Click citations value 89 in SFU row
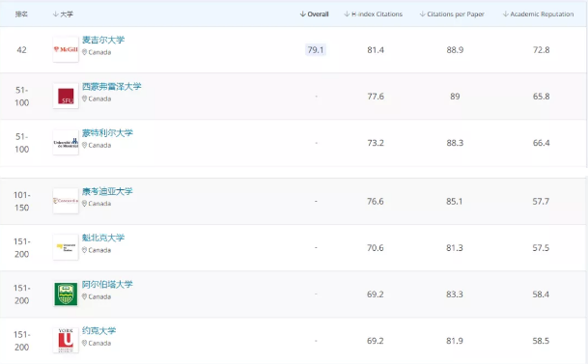588x364 pixels. [x=455, y=97]
